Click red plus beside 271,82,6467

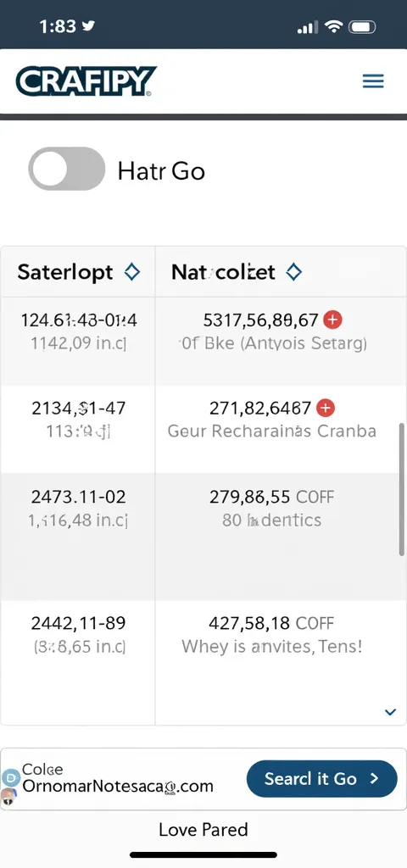326,408
